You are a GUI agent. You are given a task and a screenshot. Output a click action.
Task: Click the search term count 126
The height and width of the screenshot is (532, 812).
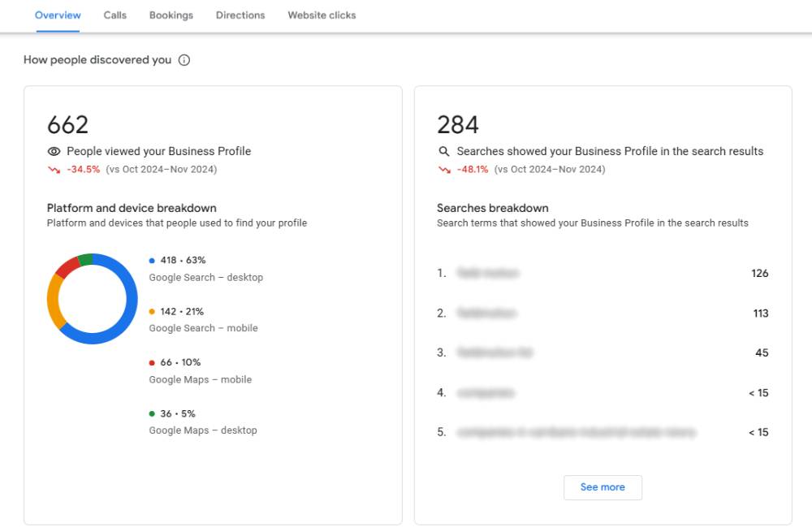pos(760,274)
